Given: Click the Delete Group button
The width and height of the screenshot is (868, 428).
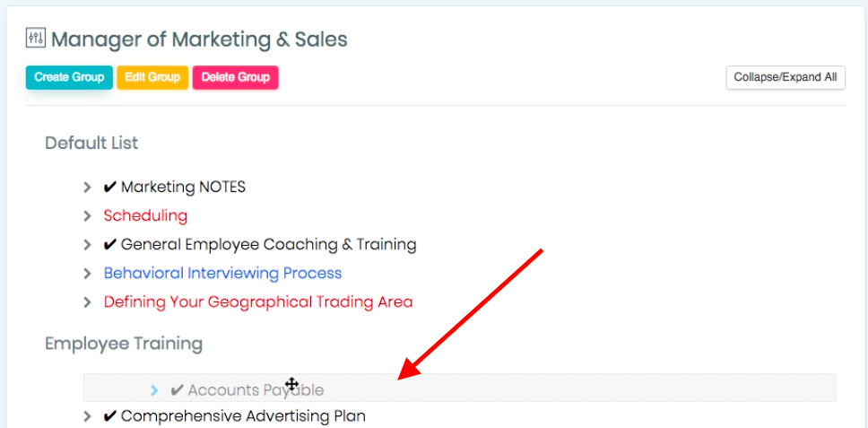Looking at the screenshot, I should (235, 77).
